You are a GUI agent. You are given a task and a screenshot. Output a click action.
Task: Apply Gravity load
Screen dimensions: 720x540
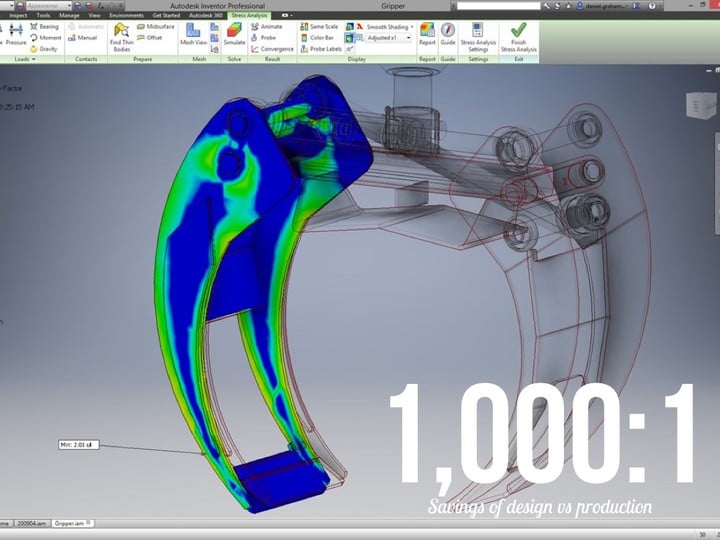[44, 49]
